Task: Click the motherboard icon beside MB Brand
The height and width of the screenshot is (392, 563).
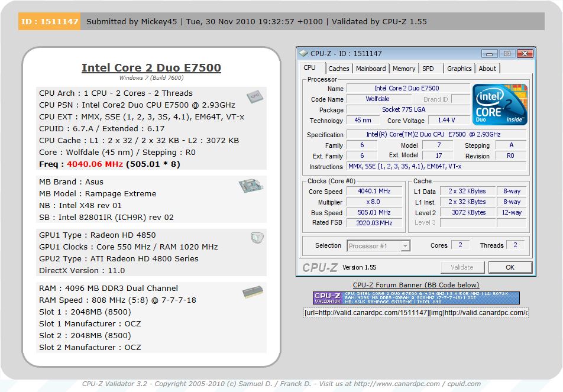Action: pos(251,185)
